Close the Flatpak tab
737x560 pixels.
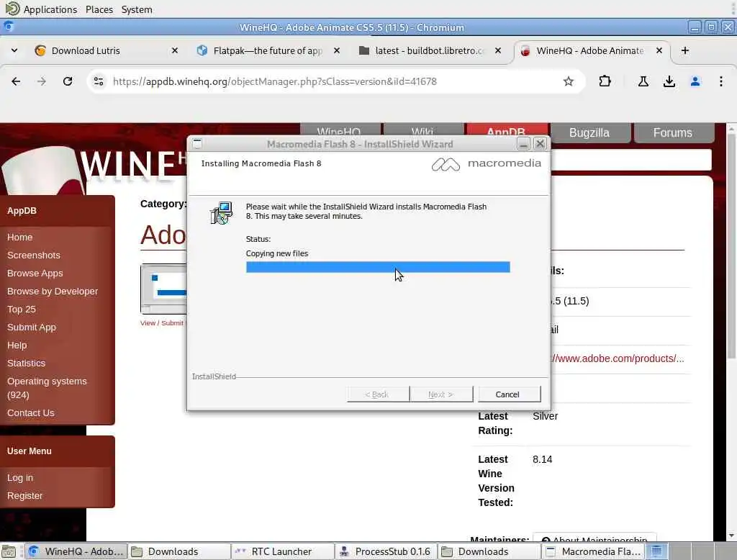click(x=337, y=50)
